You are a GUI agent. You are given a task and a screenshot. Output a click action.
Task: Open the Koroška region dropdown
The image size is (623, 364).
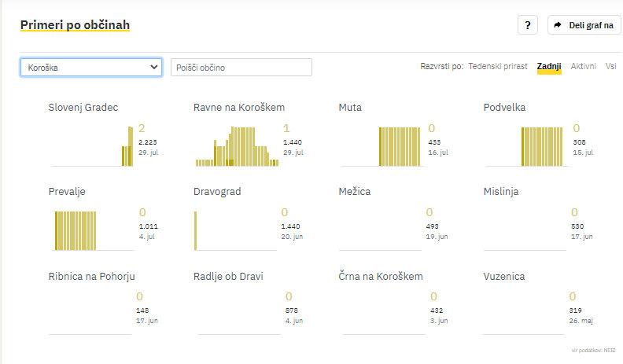(91, 68)
